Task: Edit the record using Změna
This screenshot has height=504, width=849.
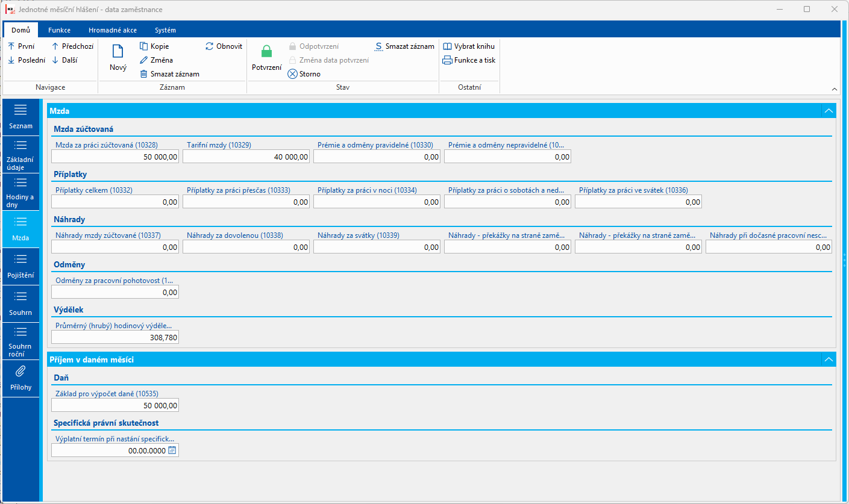Action: 156,60
